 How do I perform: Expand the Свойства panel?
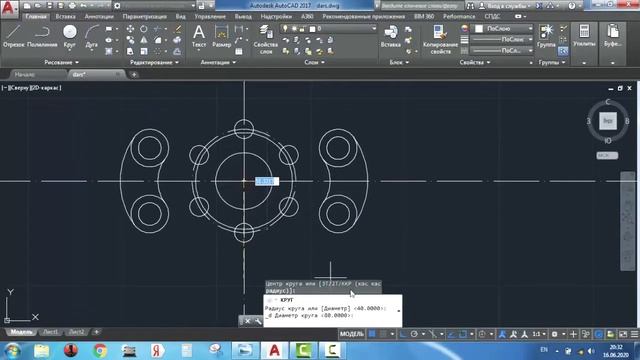click(475, 62)
